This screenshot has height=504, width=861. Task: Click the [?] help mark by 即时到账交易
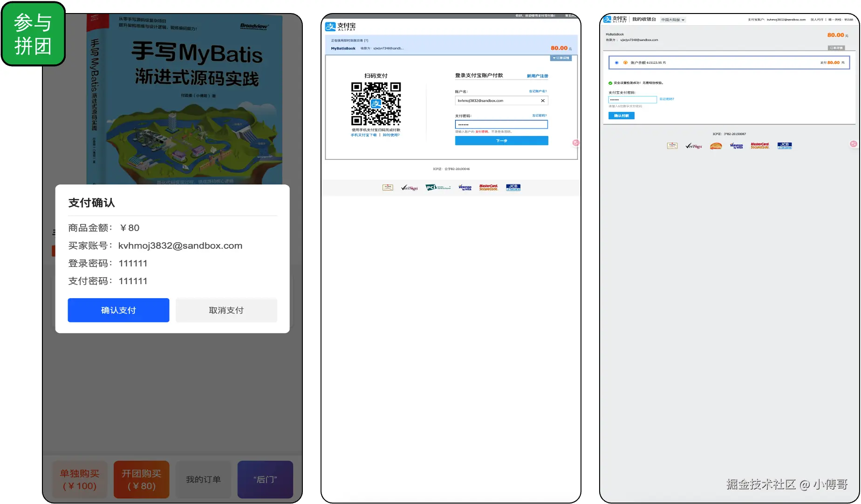366,41
